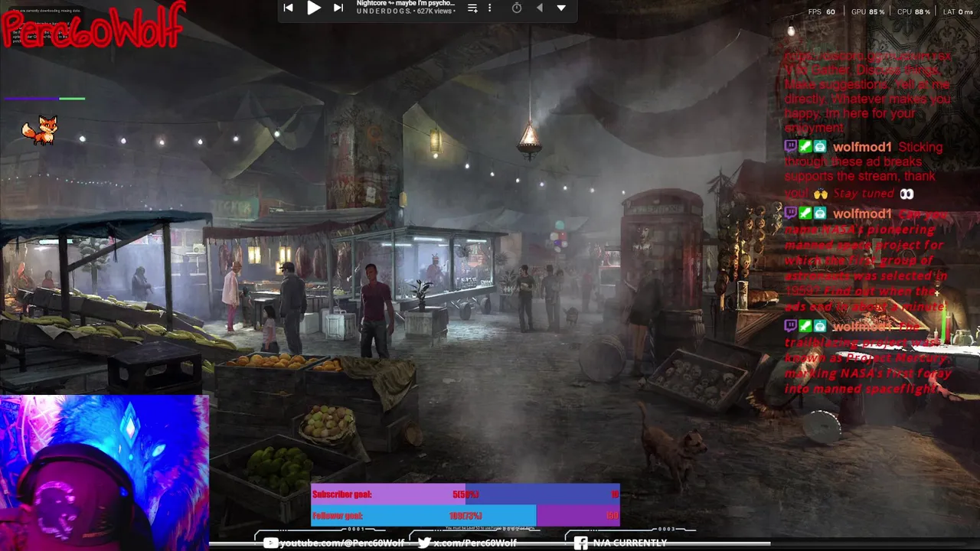Image resolution: width=980 pixels, height=551 pixels.
Task: Skip to next track in music player
Action: click(x=338, y=8)
